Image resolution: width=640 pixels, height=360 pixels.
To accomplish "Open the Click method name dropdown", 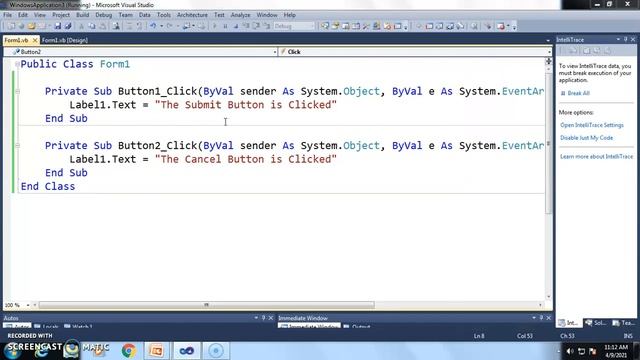I will 549,52.
